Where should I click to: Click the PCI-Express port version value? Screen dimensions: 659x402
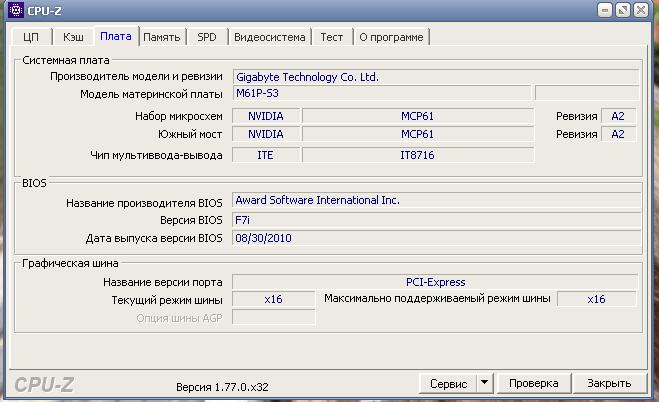[x=435, y=282]
